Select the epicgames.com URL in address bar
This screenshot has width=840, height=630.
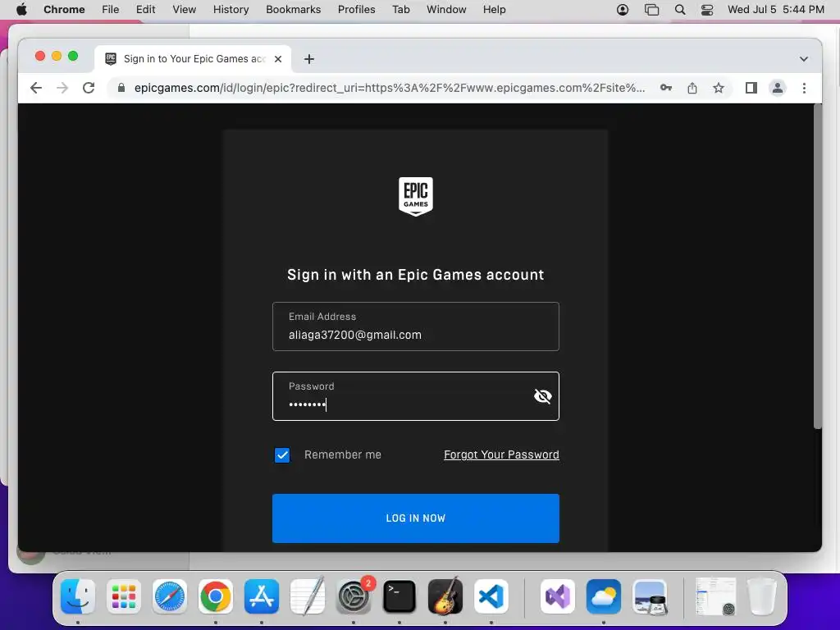point(390,88)
